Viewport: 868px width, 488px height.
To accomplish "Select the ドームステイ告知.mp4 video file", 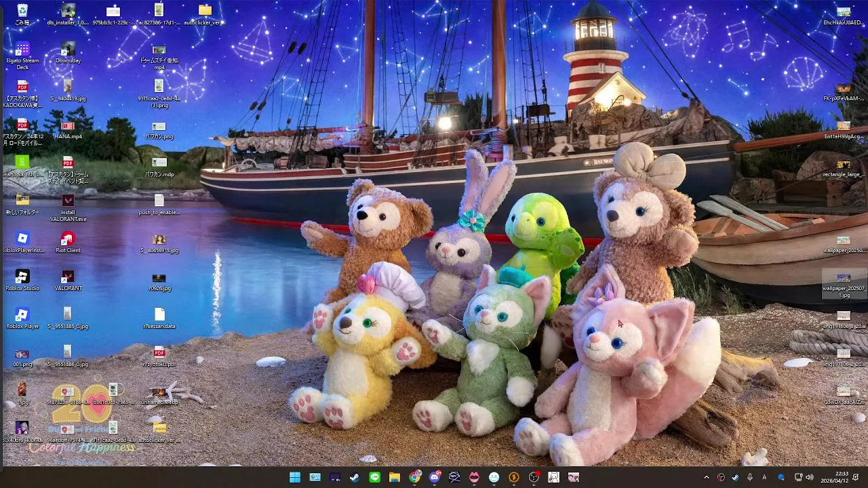I will pos(159,58).
